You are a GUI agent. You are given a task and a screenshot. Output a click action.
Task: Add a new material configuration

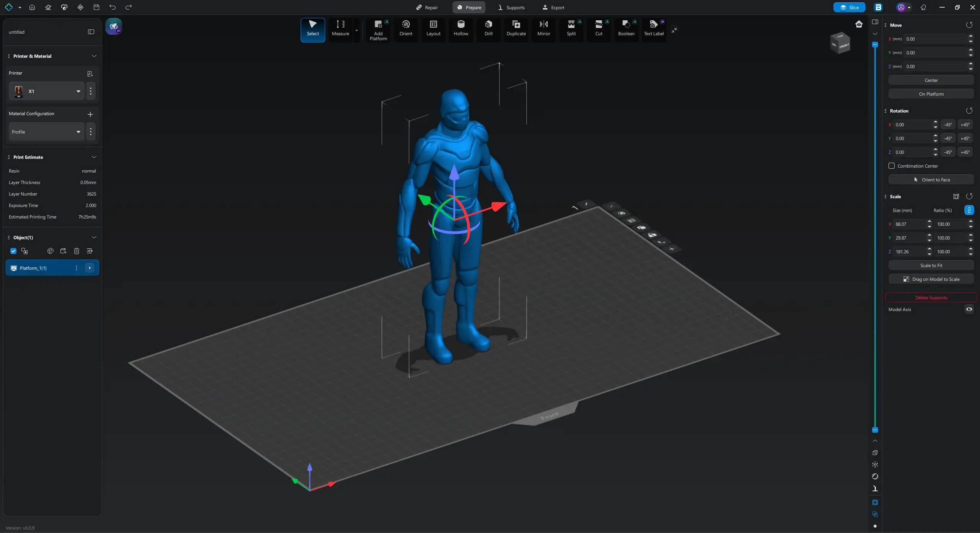coord(90,114)
